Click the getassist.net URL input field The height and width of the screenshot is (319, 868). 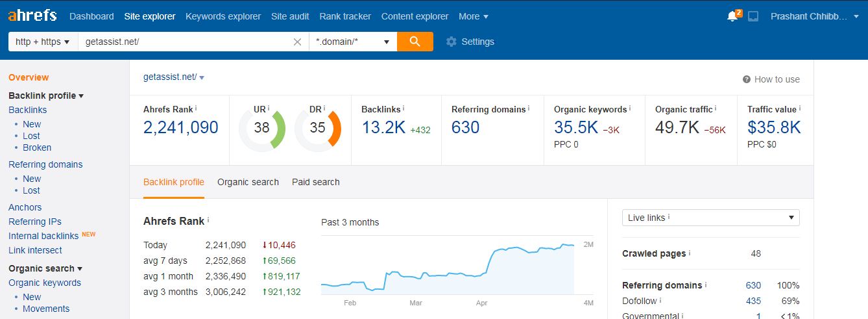pos(185,42)
